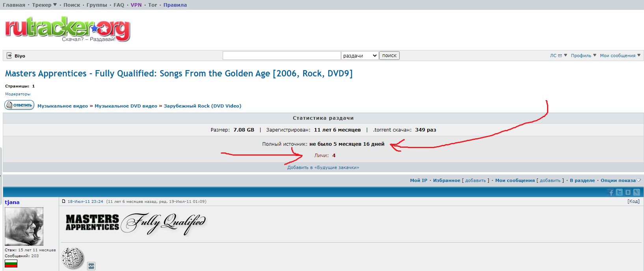Click the поиск search button

click(389, 56)
